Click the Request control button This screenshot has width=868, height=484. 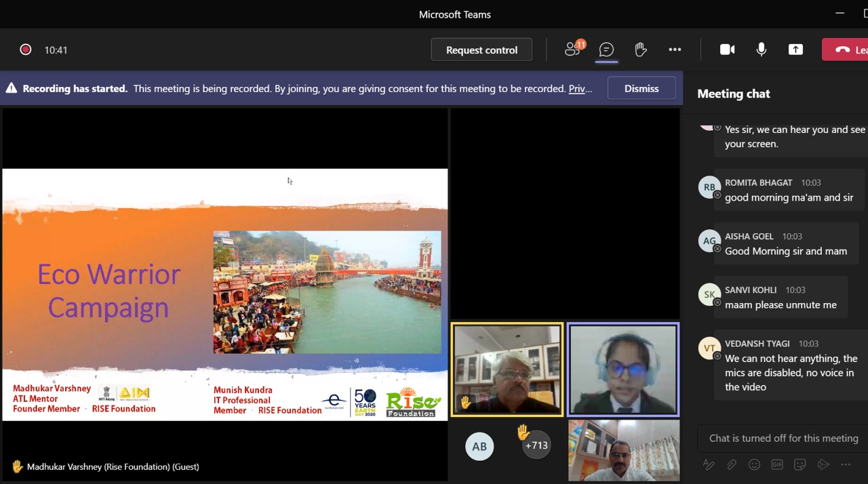coord(481,49)
